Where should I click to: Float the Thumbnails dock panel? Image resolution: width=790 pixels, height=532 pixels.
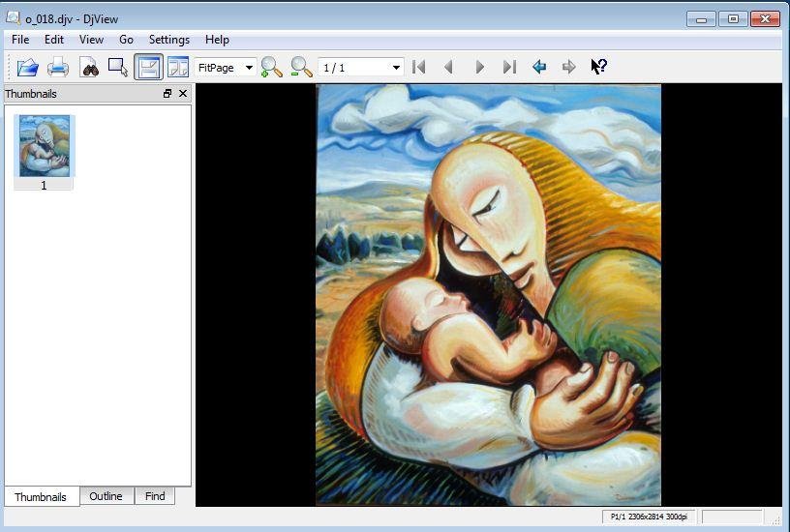pos(167,94)
